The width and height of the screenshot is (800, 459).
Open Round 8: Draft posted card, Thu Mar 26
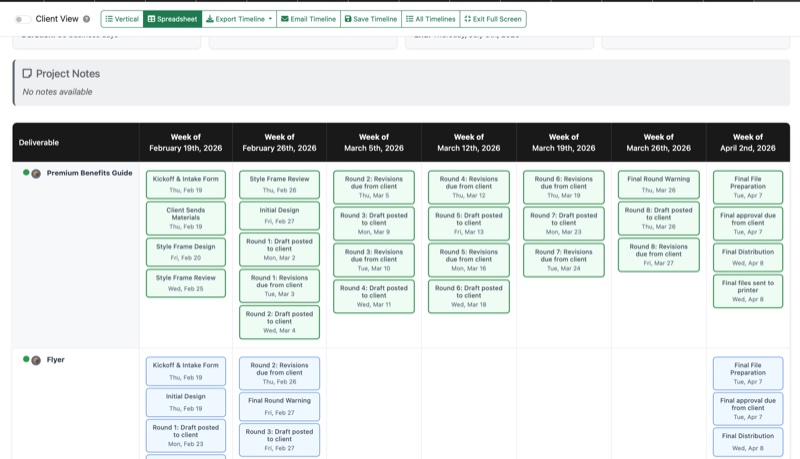click(x=659, y=218)
